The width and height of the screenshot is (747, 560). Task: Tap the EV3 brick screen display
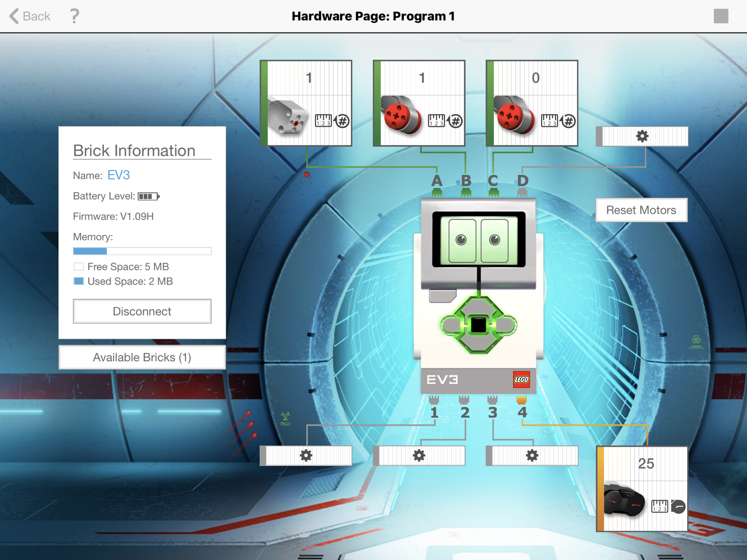pos(479,240)
